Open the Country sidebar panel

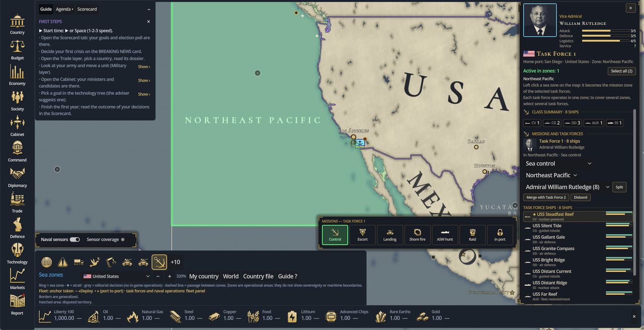coord(17,24)
